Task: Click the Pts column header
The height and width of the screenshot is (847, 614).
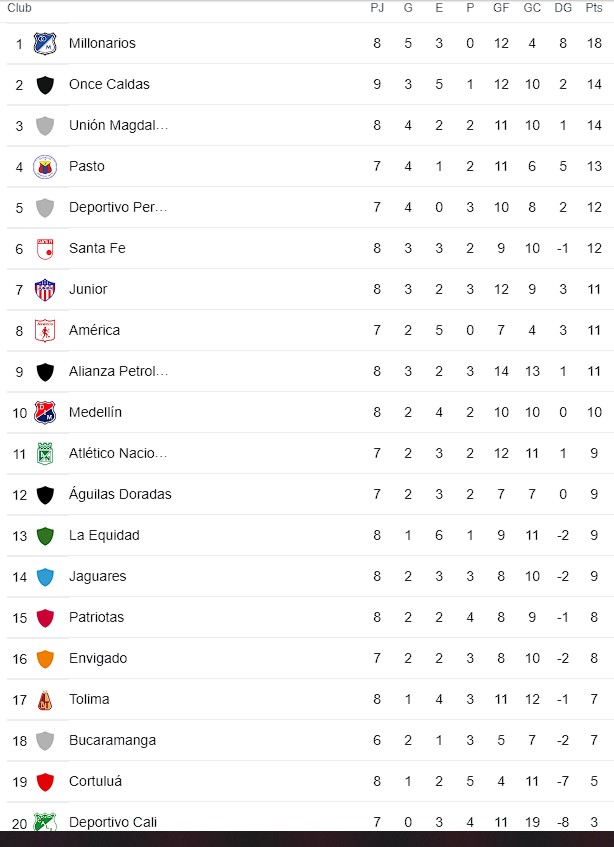Action: 594,8
